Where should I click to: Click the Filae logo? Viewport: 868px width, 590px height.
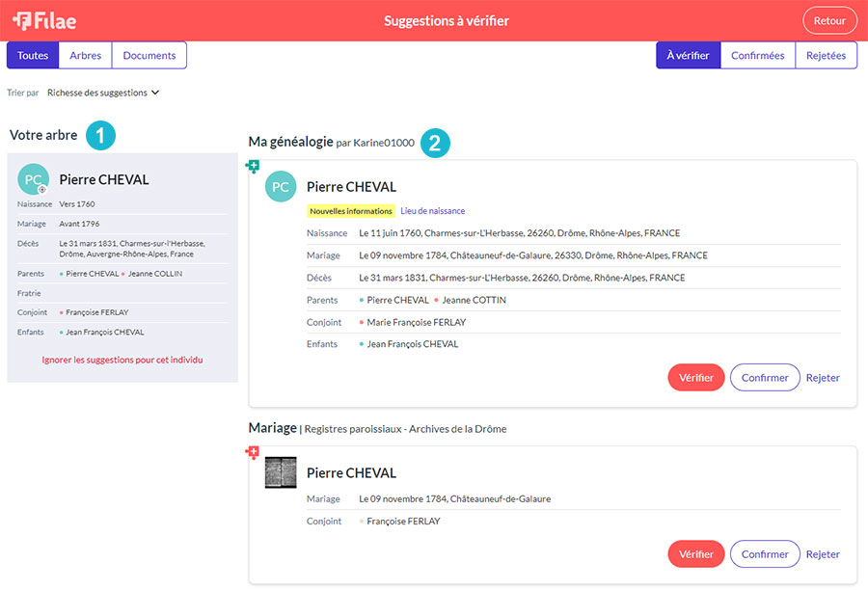point(44,20)
